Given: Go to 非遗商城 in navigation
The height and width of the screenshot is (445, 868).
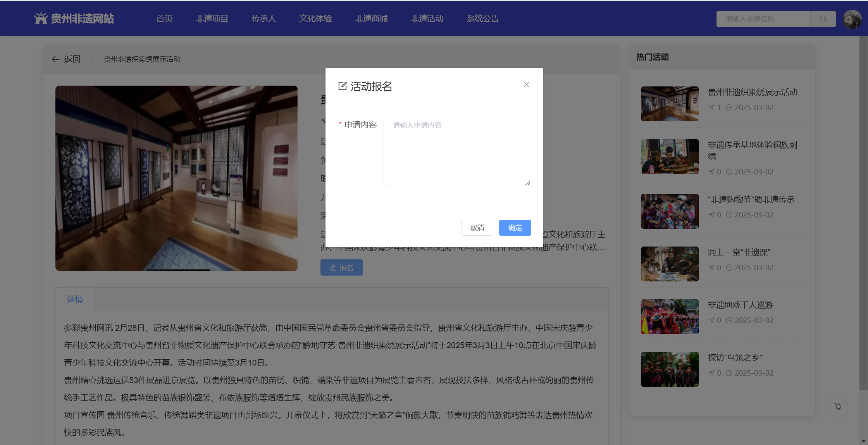Looking at the screenshot, I should click(x=371, y=19).
